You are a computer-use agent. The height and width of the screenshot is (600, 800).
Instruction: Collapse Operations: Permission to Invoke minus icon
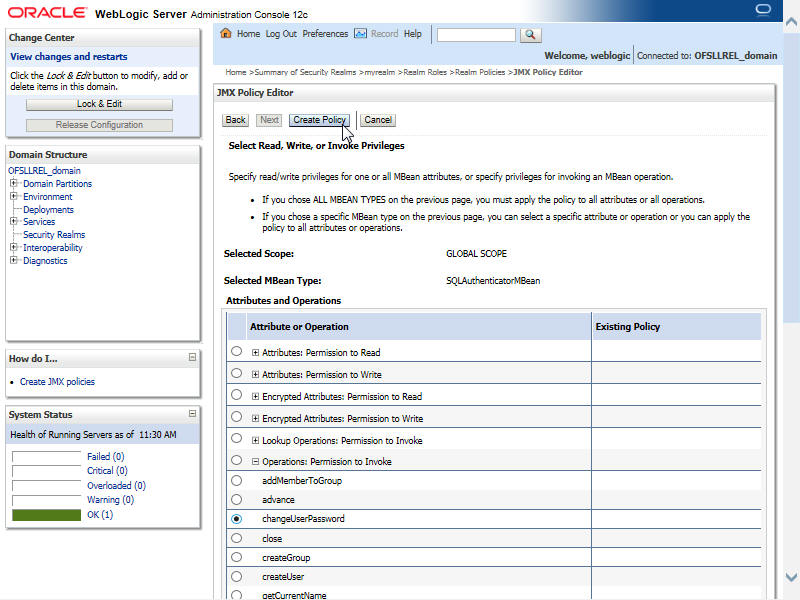pos(255,462)
